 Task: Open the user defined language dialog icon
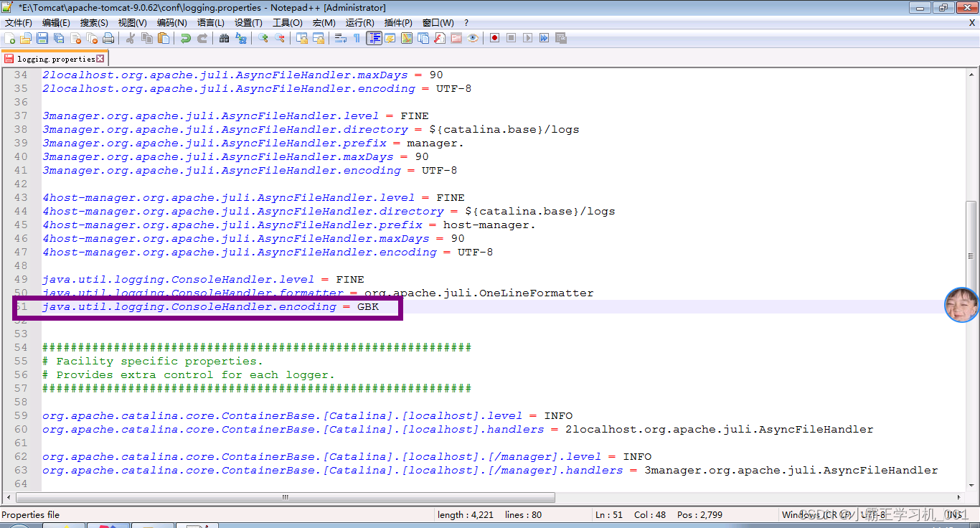pos(390,38)
